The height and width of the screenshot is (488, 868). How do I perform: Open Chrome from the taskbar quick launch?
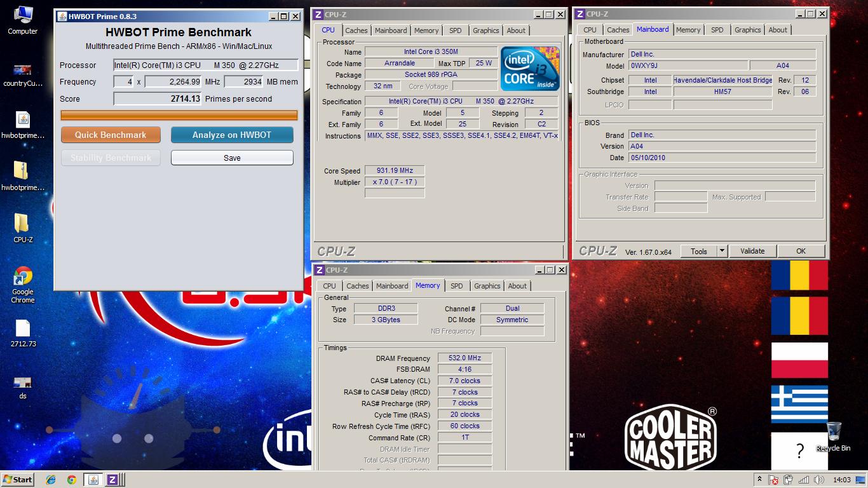tap(71, 480)
